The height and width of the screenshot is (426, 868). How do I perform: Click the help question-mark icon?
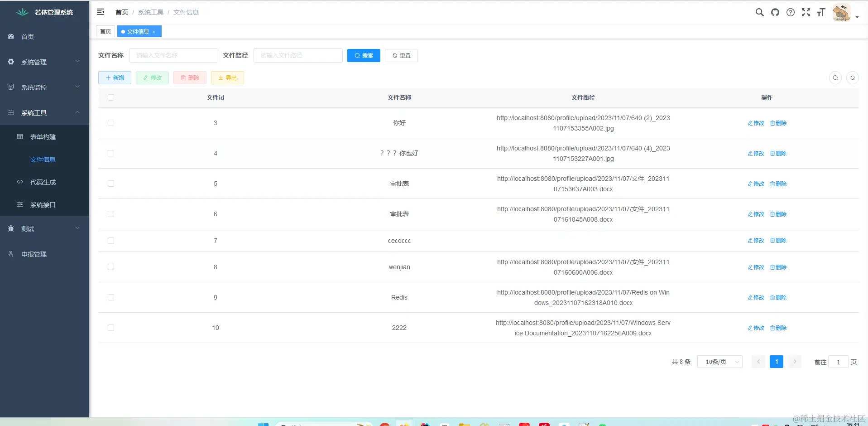(791, 12)
